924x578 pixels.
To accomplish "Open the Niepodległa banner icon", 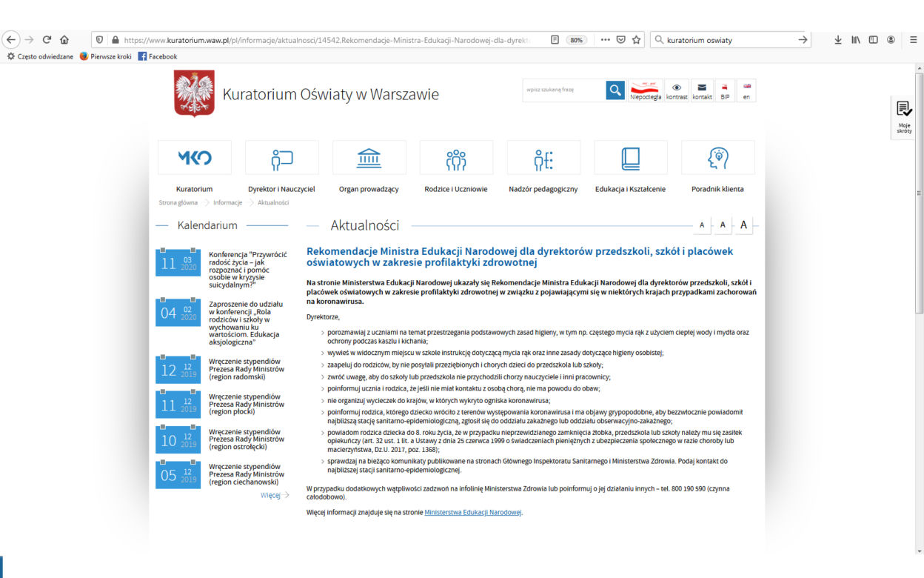I will 646,90.
